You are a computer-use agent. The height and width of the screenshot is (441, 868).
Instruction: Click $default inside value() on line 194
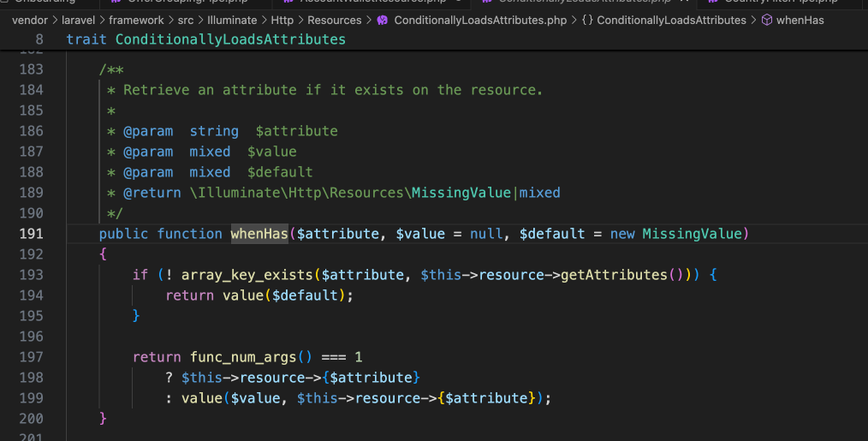tap(305, 295)
